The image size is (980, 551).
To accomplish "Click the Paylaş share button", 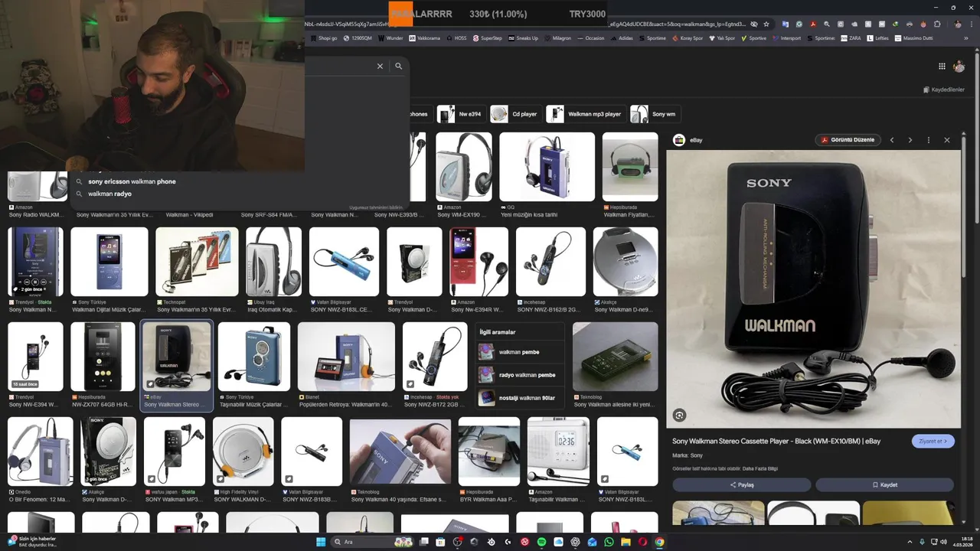I will (741, 484).
